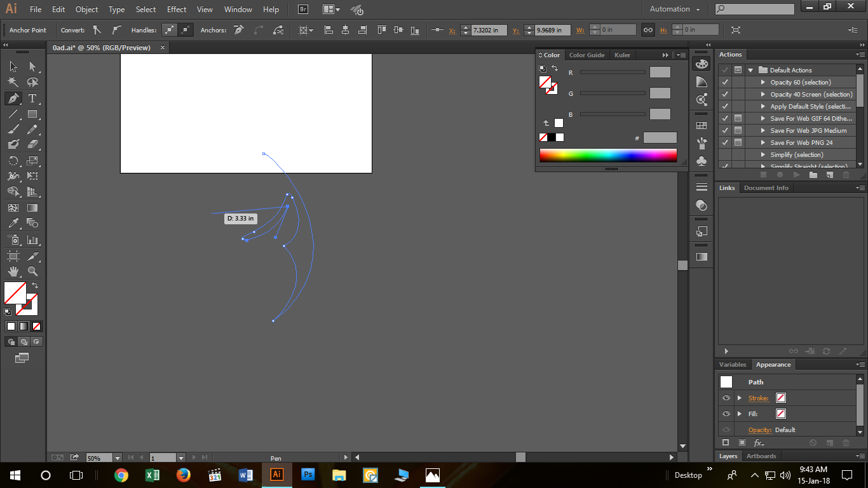This screenshot has height=488, width=868.
Task: Open the Effect menu
Action: tap(177, 10)
